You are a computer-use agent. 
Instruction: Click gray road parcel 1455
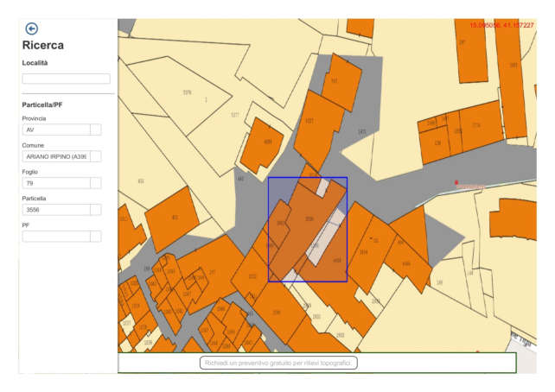tap(361, 132)
